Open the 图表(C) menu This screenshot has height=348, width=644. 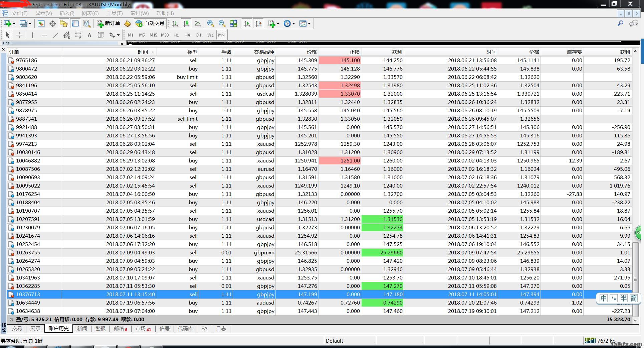[90, 13]
